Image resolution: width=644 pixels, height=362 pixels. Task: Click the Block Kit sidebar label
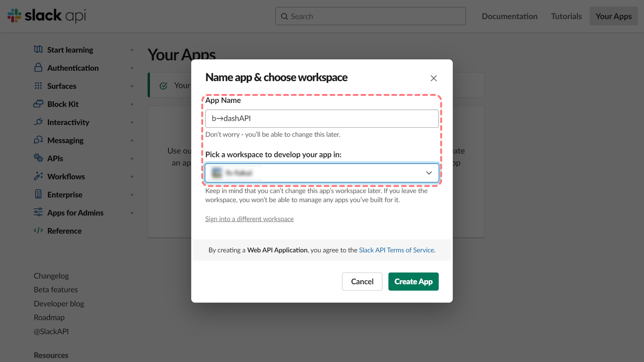tap(63, 104)
